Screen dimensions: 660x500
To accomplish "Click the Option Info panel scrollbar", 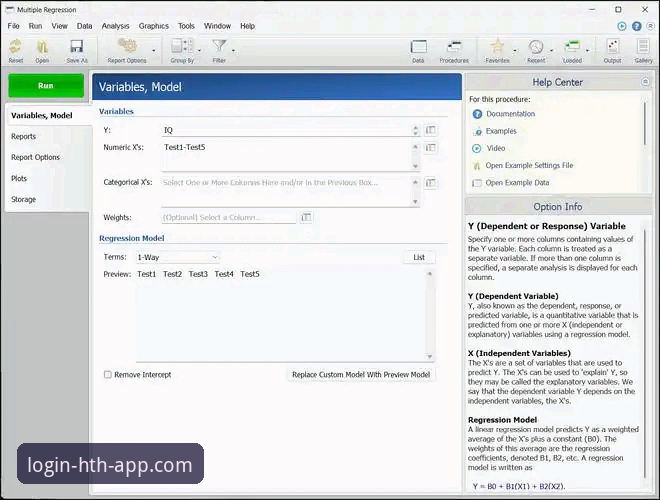I will point(645,354).
